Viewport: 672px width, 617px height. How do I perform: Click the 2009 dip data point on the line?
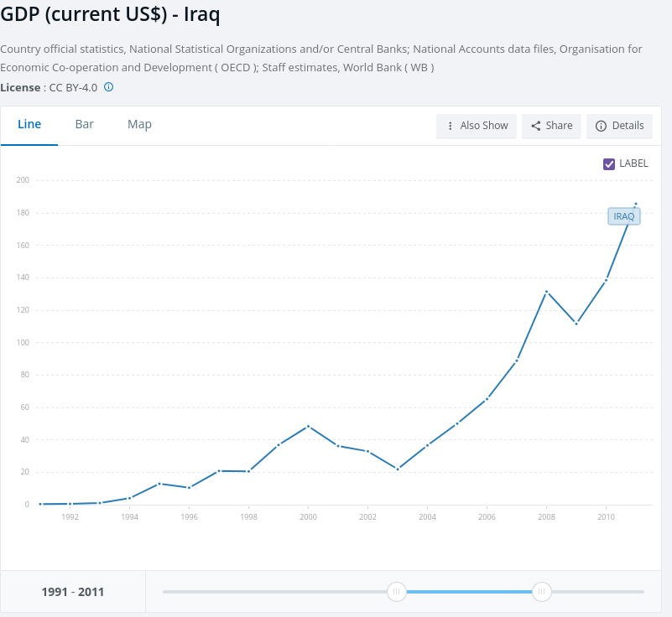576,323
